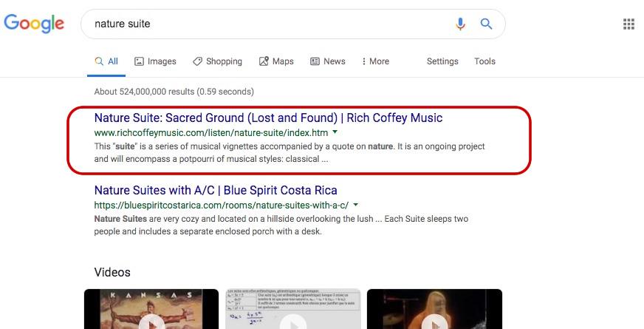Open Nature Suites with A/C Blue Spirit link
The width and height of the screenshot is (644, 329).
216,190
